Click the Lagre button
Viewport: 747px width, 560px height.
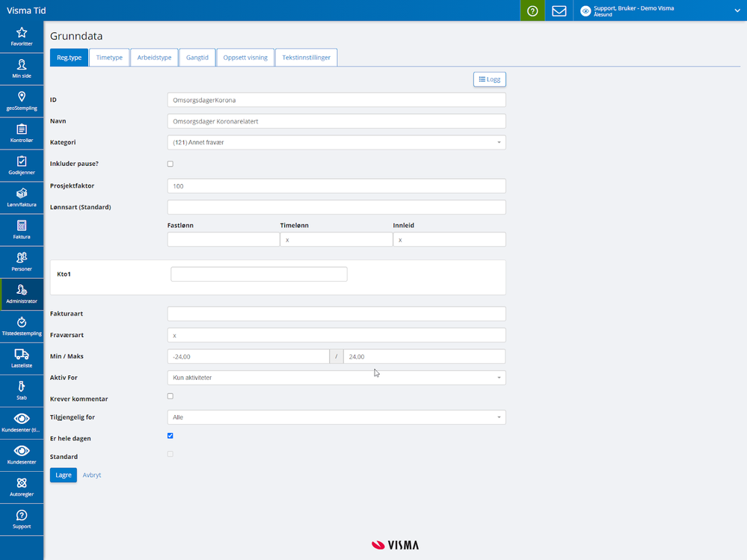(x=64, y=475)
